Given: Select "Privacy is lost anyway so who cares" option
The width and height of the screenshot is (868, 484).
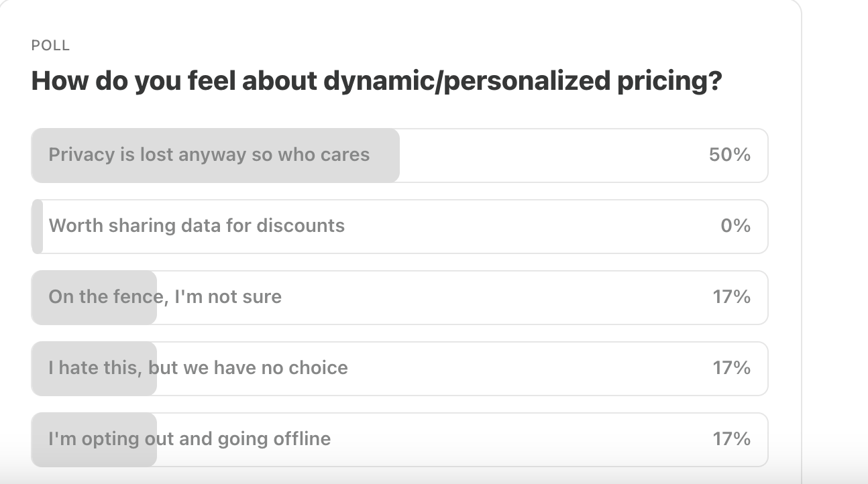Looking at the screenshot, I should click(x=399, y=155).
